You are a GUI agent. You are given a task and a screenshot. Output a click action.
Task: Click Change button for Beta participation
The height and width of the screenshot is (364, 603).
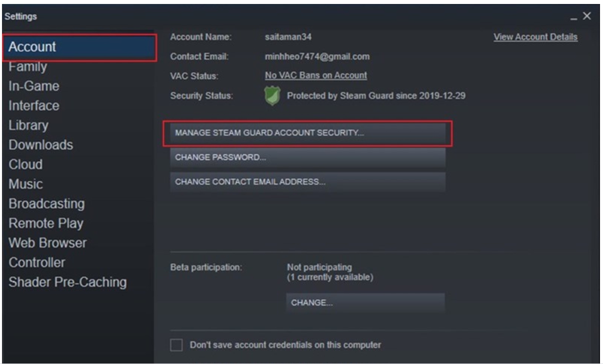click(365, 303)
